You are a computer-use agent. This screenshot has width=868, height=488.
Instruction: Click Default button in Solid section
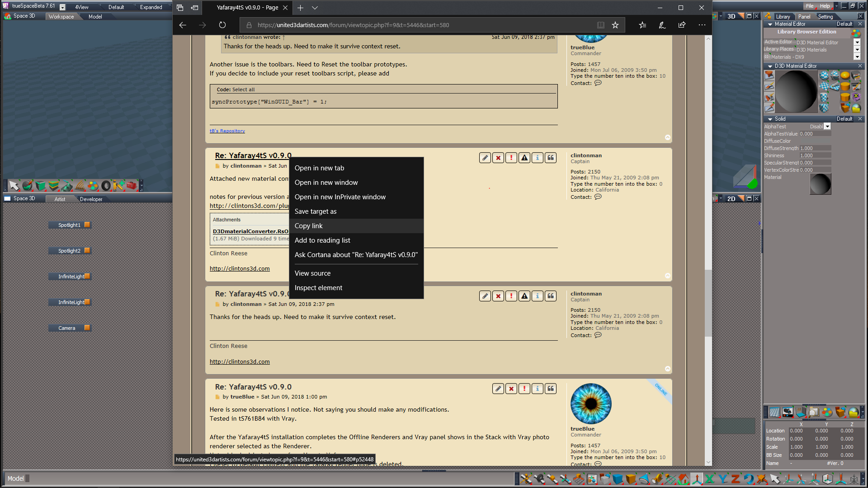pyautogui.click(x=844, y=119)
